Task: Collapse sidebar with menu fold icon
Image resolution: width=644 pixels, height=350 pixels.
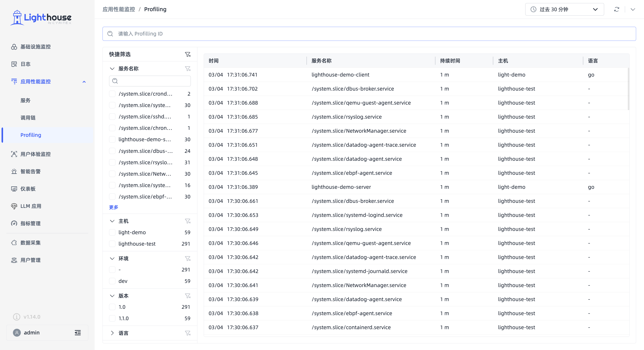Action: (x=78, y=332)
